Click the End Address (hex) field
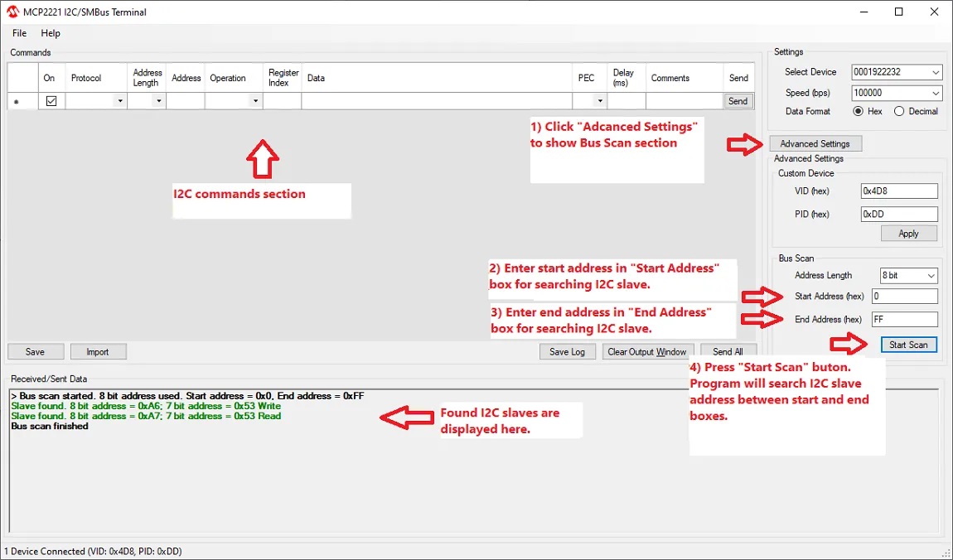The width and height of the screenshot is (953, 560). [904, 320]
